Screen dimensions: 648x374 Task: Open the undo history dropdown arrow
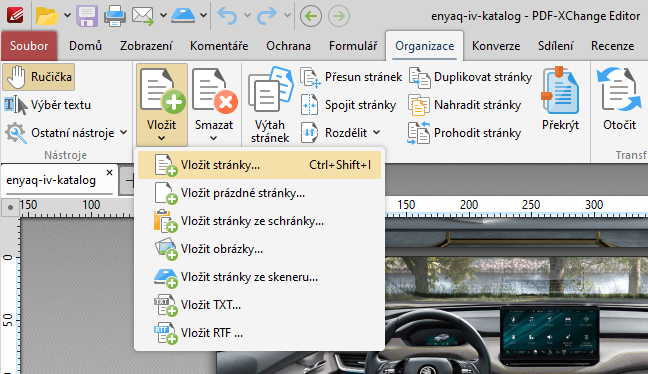click(247, 16)
